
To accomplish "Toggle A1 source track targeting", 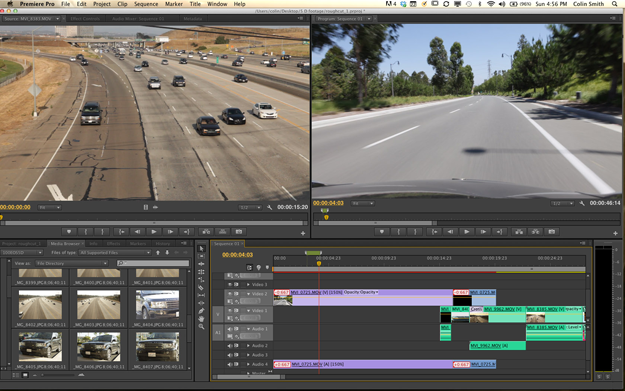I will pyautogui.click(x=218, y=332).
